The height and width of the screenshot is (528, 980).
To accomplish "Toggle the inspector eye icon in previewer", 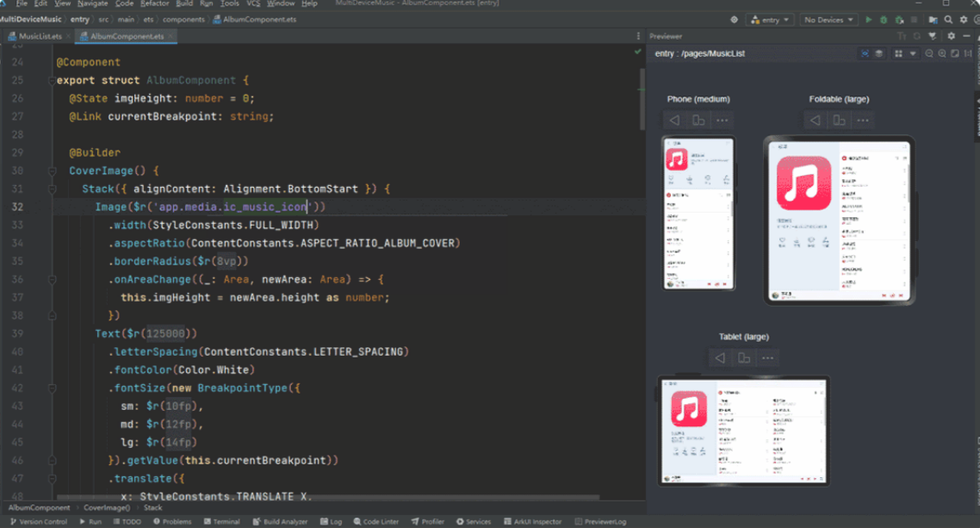I will pos(865,53).
